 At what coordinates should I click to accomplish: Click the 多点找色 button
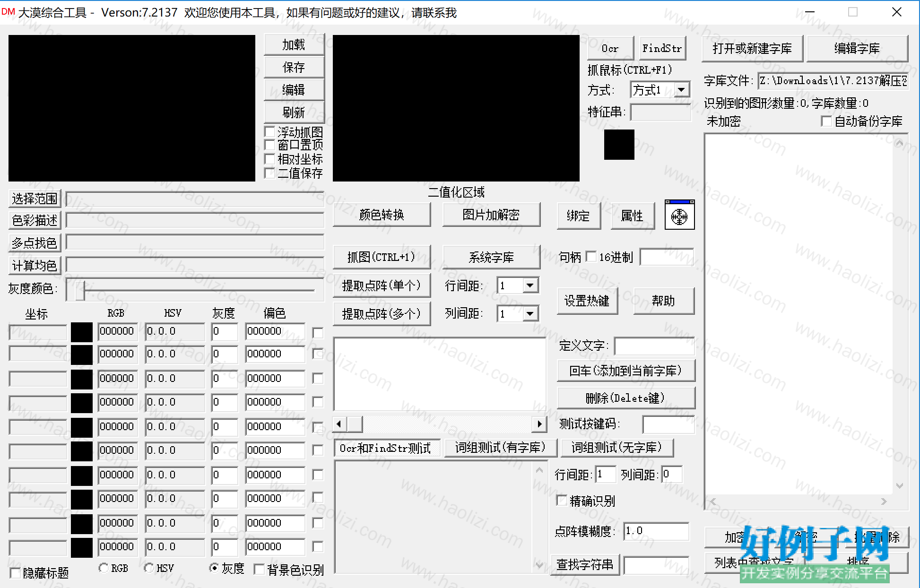[x=35, y=243]
